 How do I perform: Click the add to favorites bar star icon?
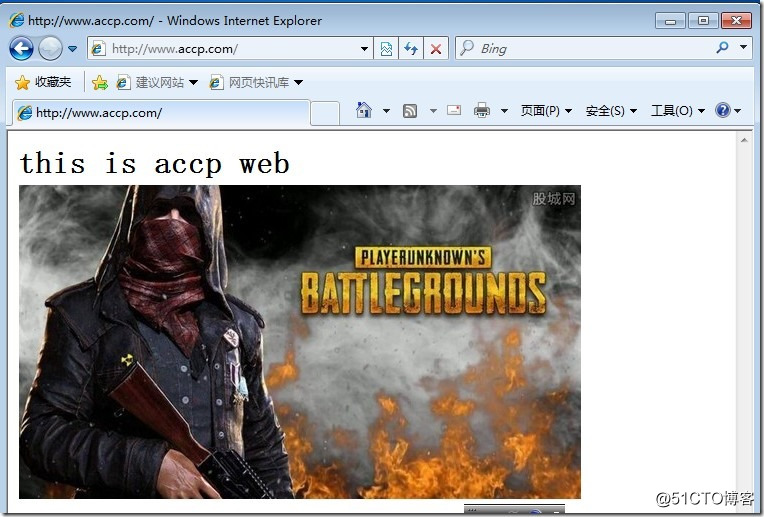click(x=100, y=83)
